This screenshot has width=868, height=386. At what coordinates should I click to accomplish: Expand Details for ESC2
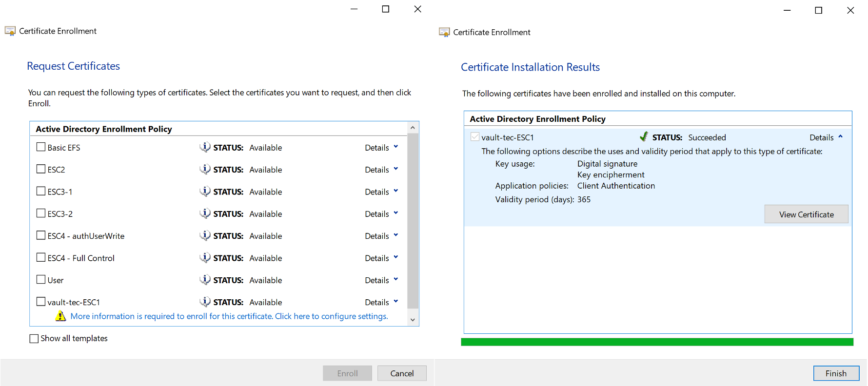tap(382, 170)
